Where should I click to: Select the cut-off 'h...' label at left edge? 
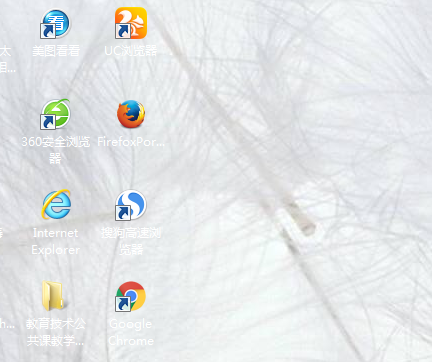[x=7, y=323]
